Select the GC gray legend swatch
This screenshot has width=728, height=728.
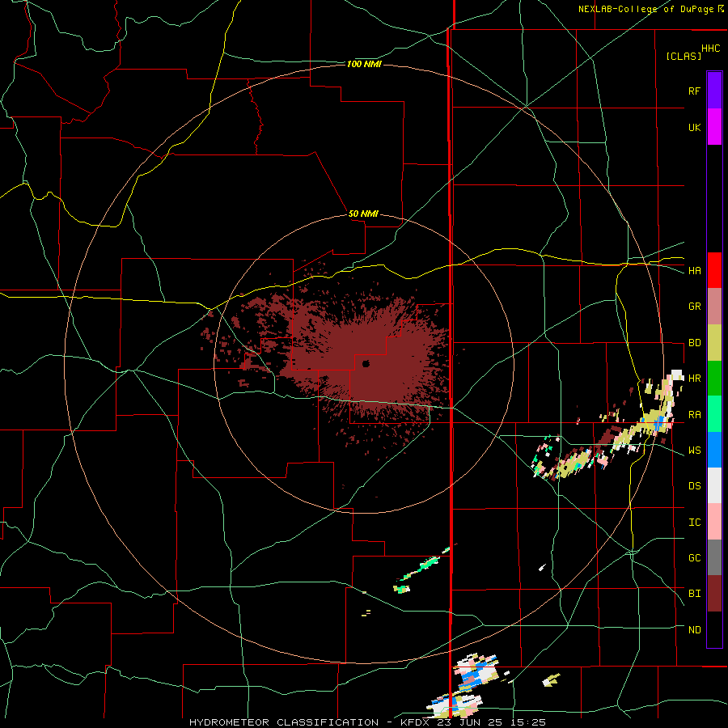pyautogui.click(x=714, y=557)
